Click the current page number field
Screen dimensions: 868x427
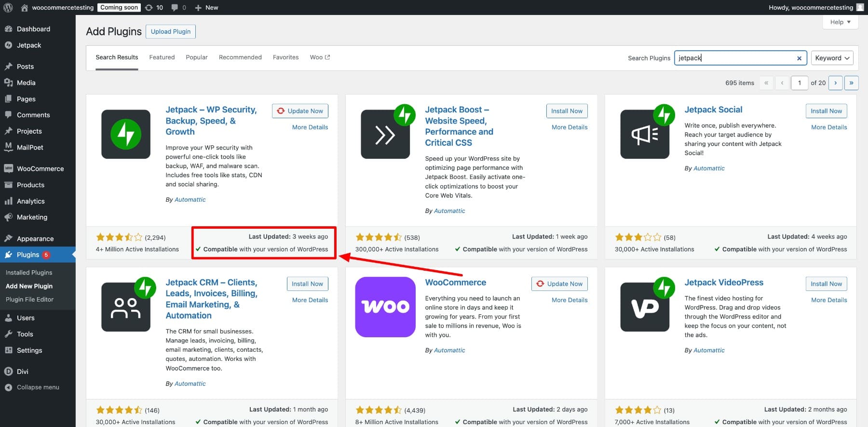800,83
